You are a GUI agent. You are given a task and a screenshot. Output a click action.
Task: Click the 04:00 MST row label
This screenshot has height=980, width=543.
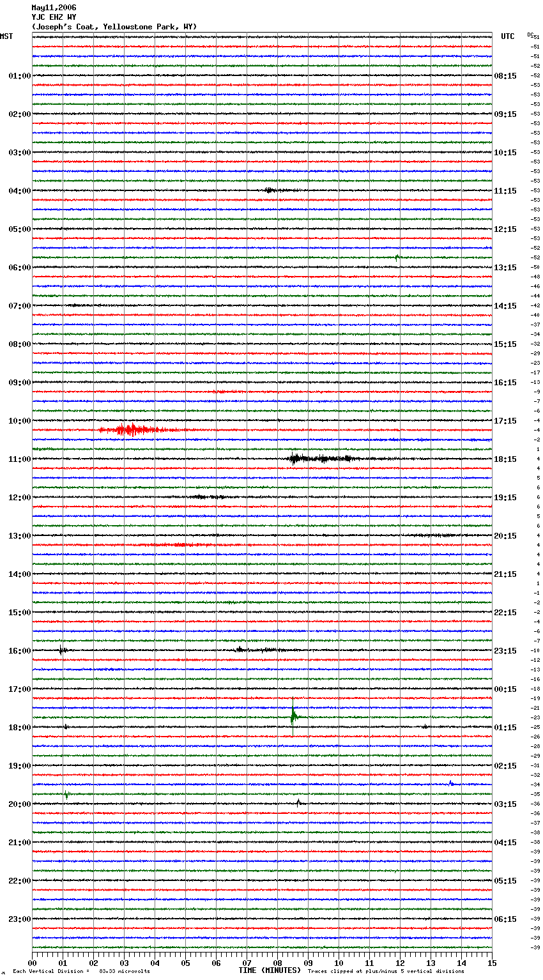click(x=19, y=191)
